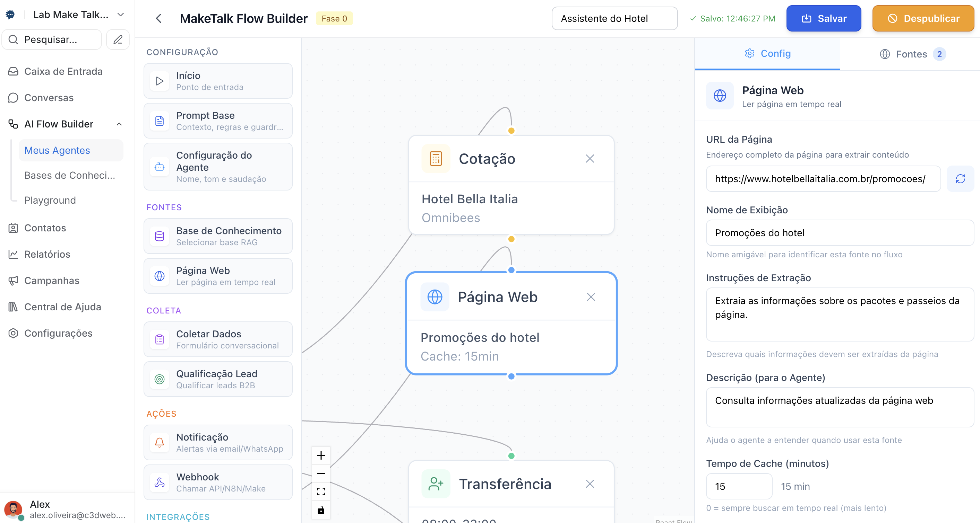Click the refresh icon beside the URL field

(x=960, y=179)
